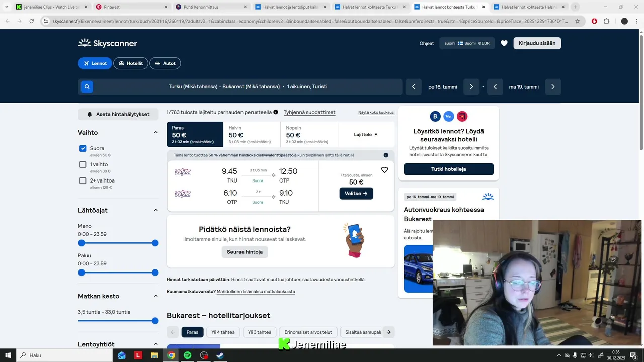The height and width of the screenshot is (362, 644).
Task: Click the Tutki hotelleja button
Action: (448, 169)
